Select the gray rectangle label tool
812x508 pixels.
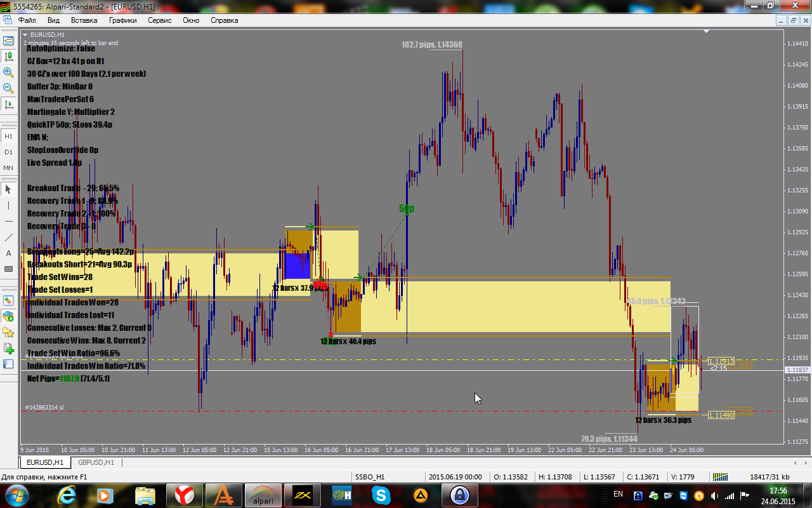click(8, 269)
